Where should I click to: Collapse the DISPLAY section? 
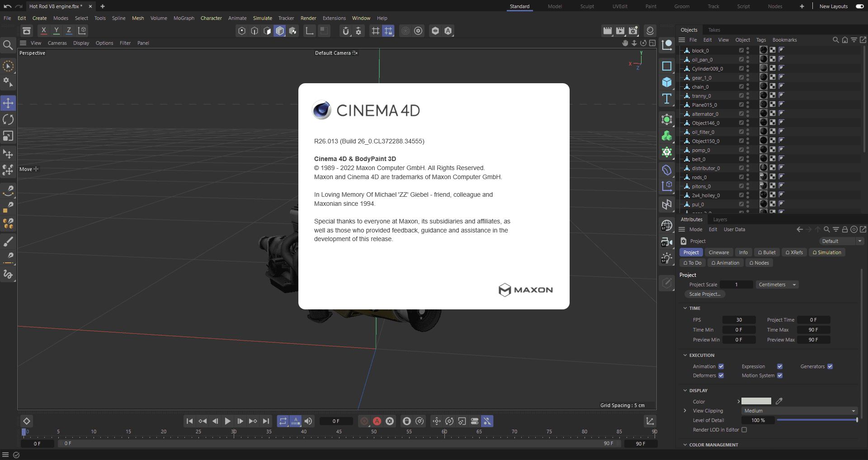point(685,390)
